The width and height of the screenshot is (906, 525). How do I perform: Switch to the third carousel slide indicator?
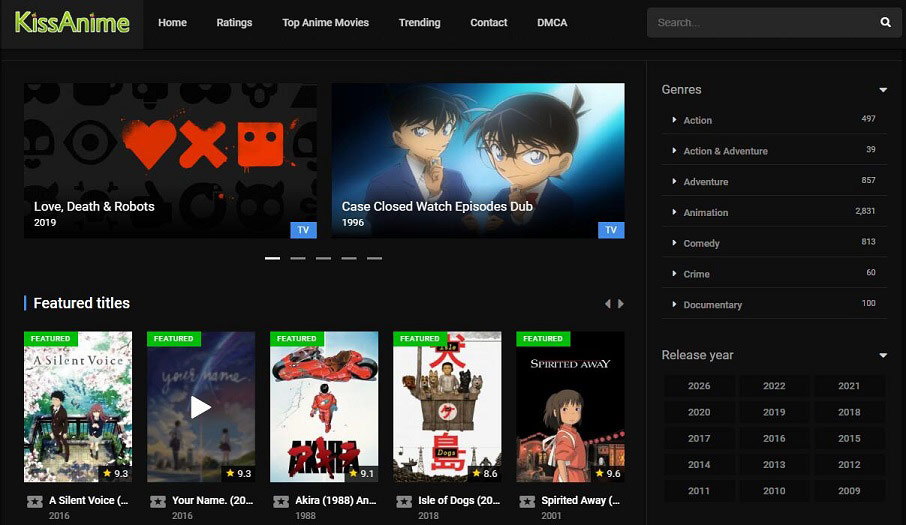pos(323,258)
